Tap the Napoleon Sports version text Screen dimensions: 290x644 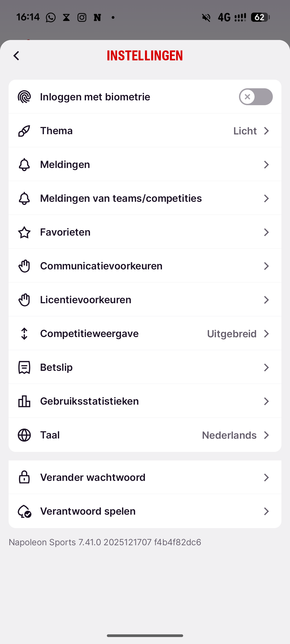pyautogui.click(x=105, y=542)
